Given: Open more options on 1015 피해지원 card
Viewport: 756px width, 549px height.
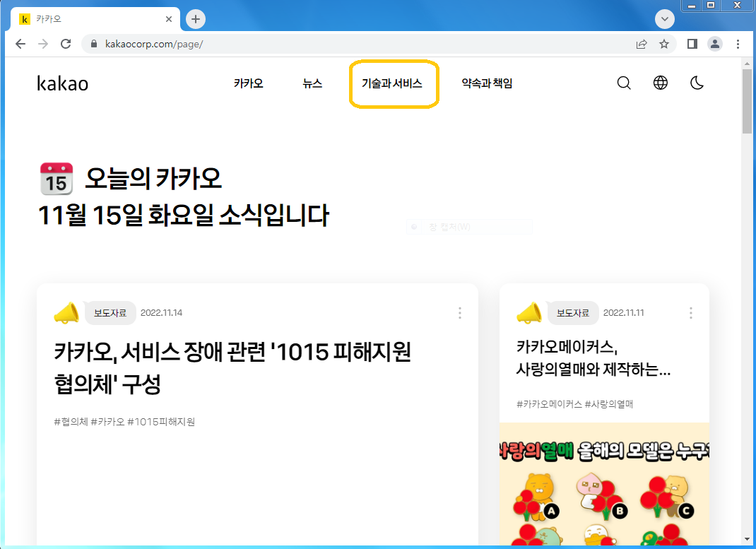Looking at the screenshot, I should point(459,313).
